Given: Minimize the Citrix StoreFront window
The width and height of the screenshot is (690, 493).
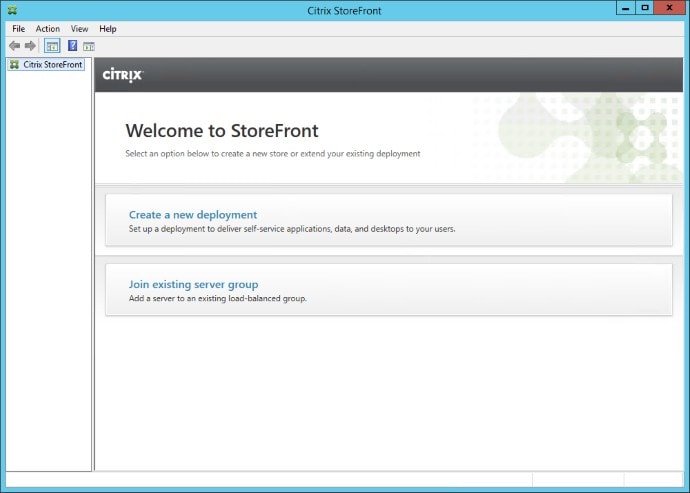Looking at the screenshot, I should pos(624,9).
